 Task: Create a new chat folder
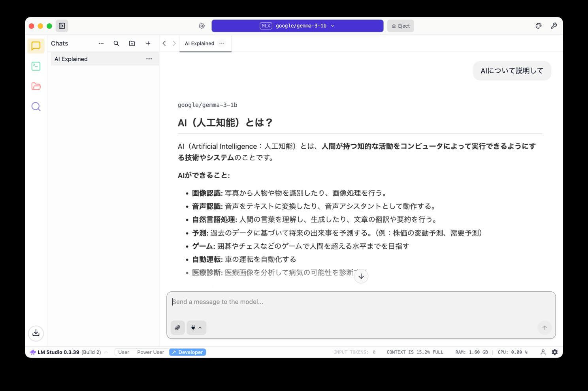coord(132,43)
